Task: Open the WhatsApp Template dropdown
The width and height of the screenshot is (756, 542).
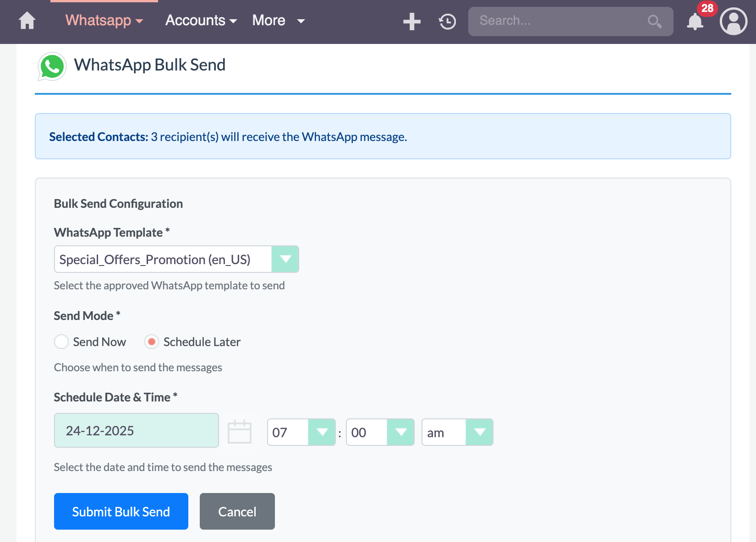Action: (x=285, y=259)
